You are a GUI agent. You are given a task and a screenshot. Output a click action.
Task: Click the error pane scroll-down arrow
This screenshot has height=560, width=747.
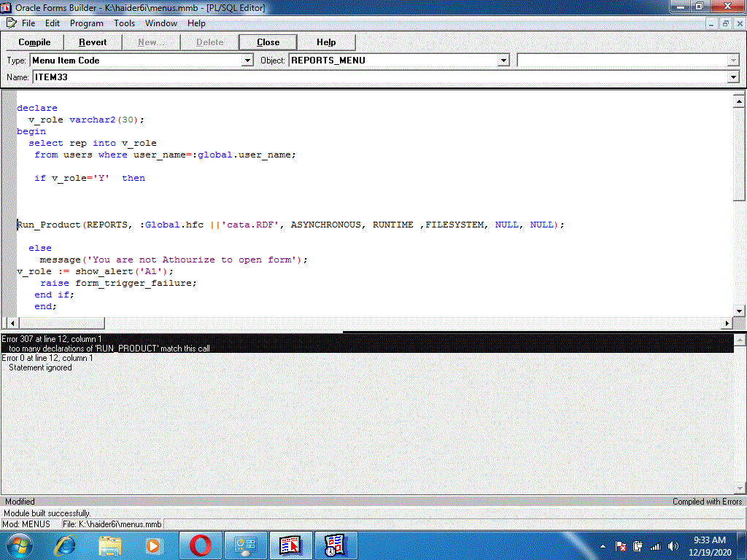tap(740, 488)
